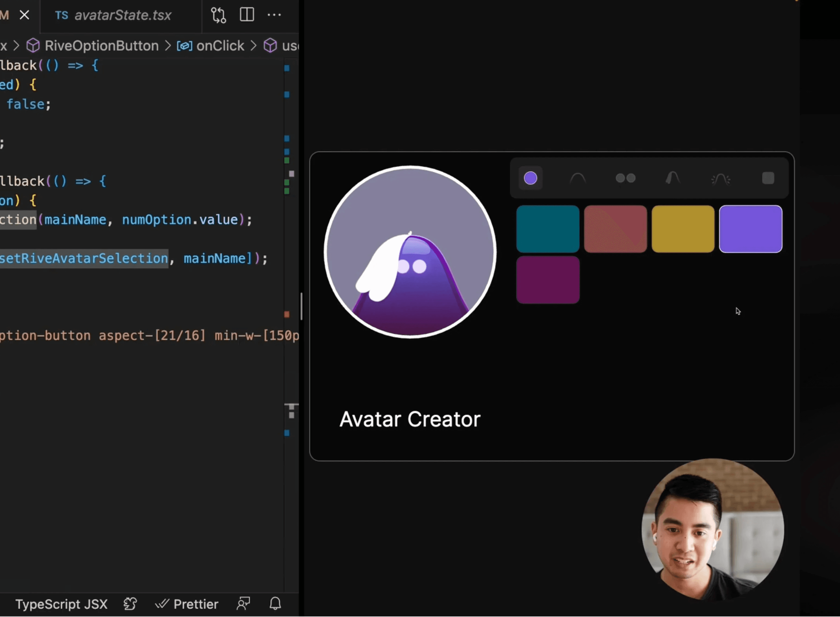Image resolution: width=840 pixels, height=617 pixels.
Task: Click the Prettier status bar button
Action: pos(187,604)
